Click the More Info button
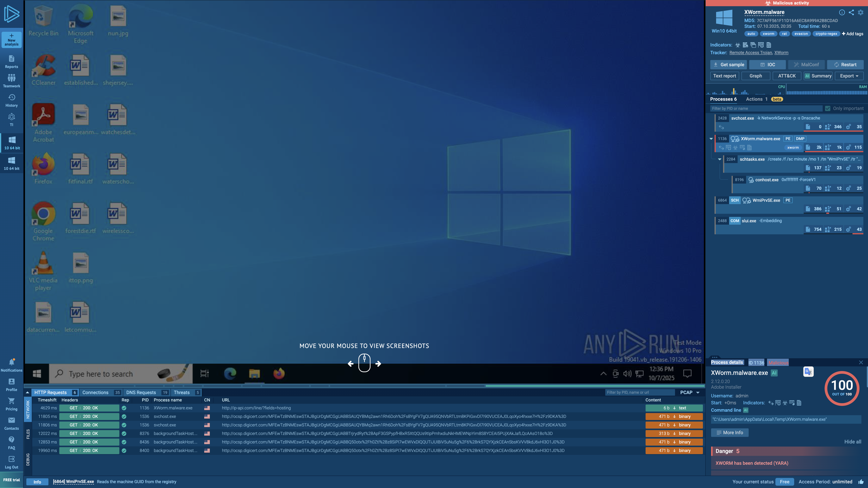This screenshot has height=488, width=868. tap(729, 432)
